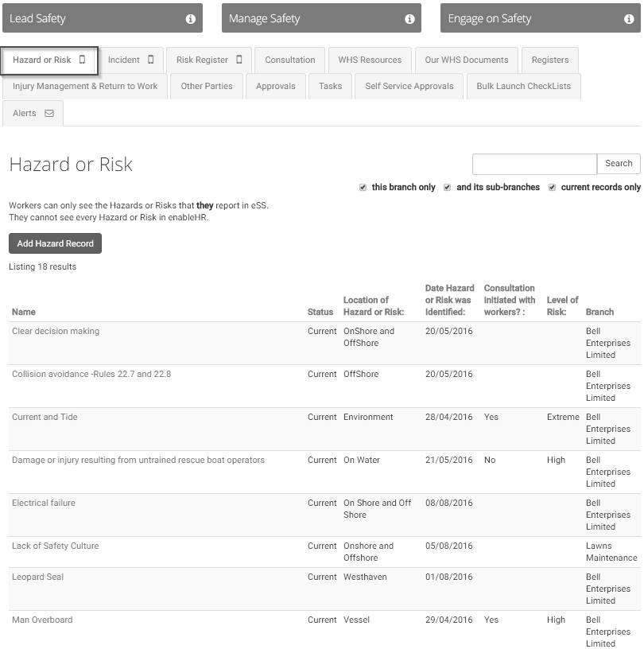
Task: Toggle 'current records only' checkbox
Action: [x=552, y=188]
